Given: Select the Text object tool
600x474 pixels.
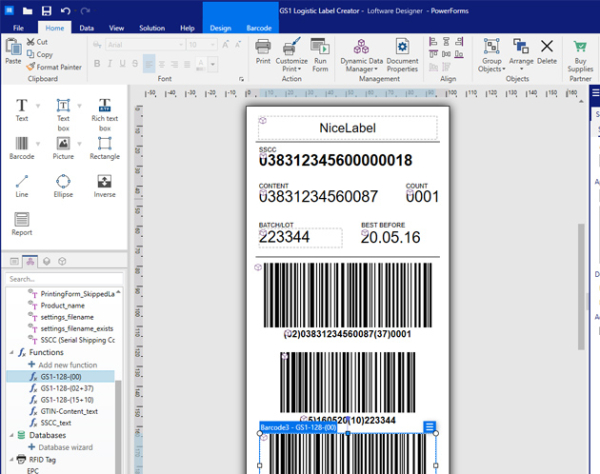Looking at the screenshot, I should pyautogui.click(x=21, y=110).
